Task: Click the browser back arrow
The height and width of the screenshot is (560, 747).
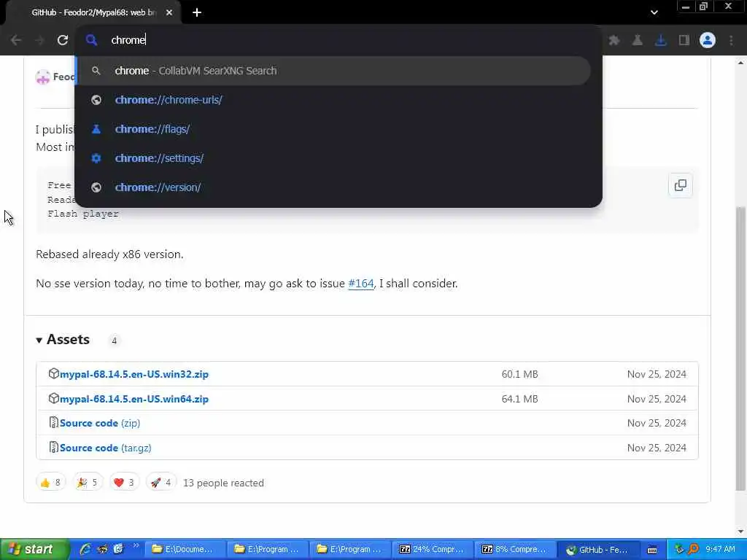Action: (16, 40)
